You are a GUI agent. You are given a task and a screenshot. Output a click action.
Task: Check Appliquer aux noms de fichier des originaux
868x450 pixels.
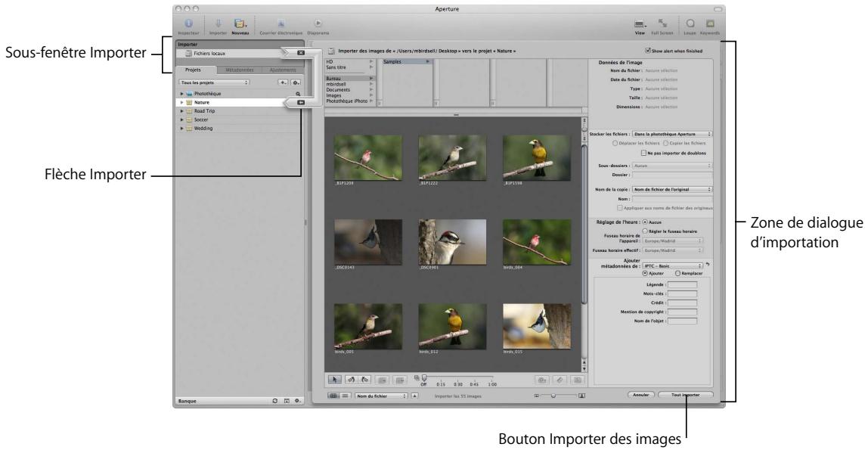pyautogui.click(x=620, y=208)
